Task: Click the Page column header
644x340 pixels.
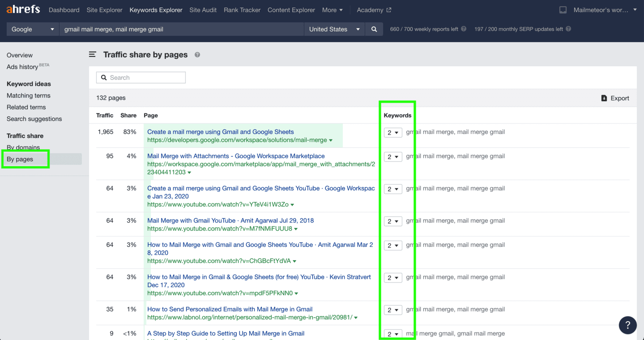Action: [x=151, y=115]
